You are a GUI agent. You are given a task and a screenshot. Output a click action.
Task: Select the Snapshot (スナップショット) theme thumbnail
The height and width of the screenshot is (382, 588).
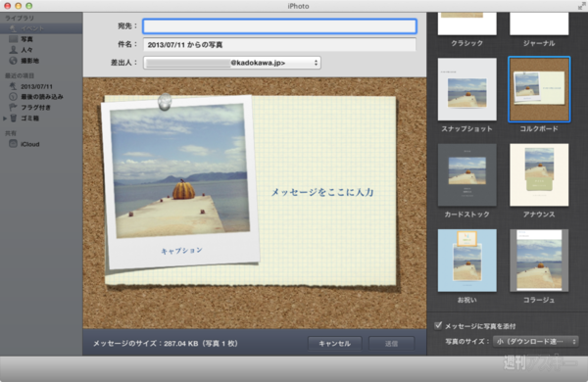[x=466, y=89]
